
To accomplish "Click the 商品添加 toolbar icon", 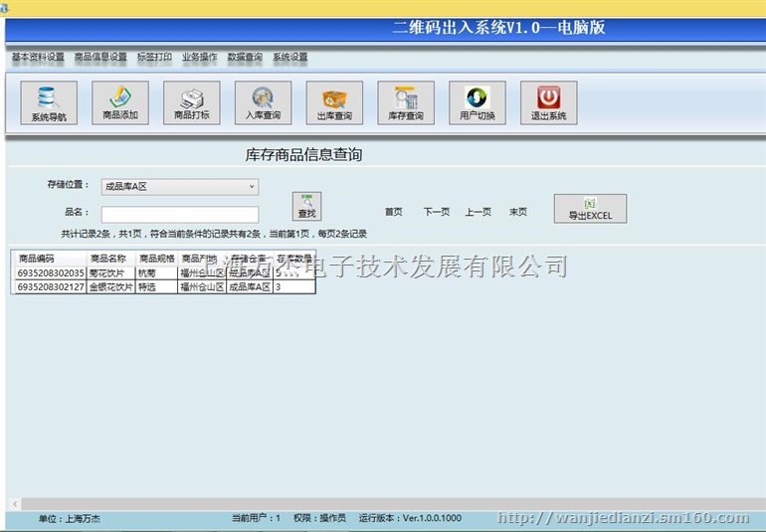I will 120,102.
